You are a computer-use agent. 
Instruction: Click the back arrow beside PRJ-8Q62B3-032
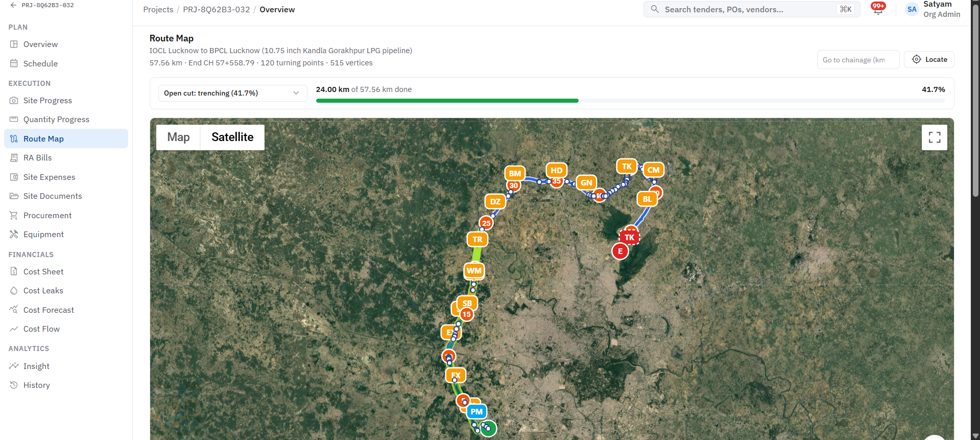click(x=13, y=5)
